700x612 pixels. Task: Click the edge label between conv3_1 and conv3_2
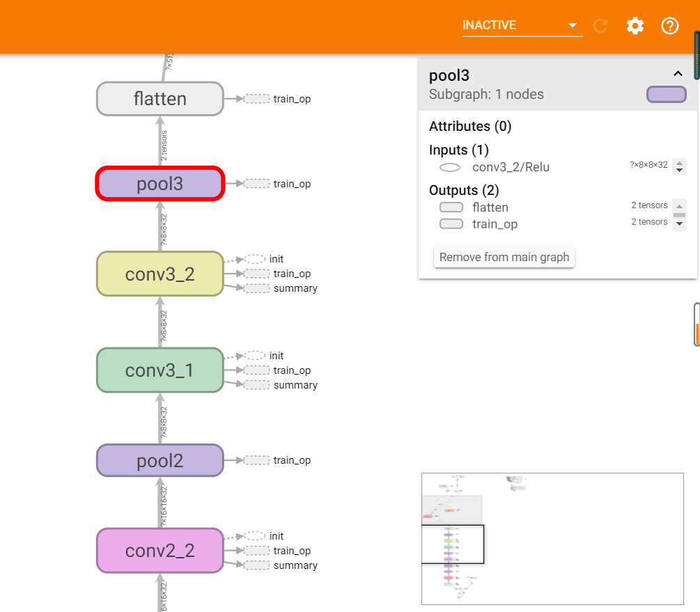pos(164,326)
